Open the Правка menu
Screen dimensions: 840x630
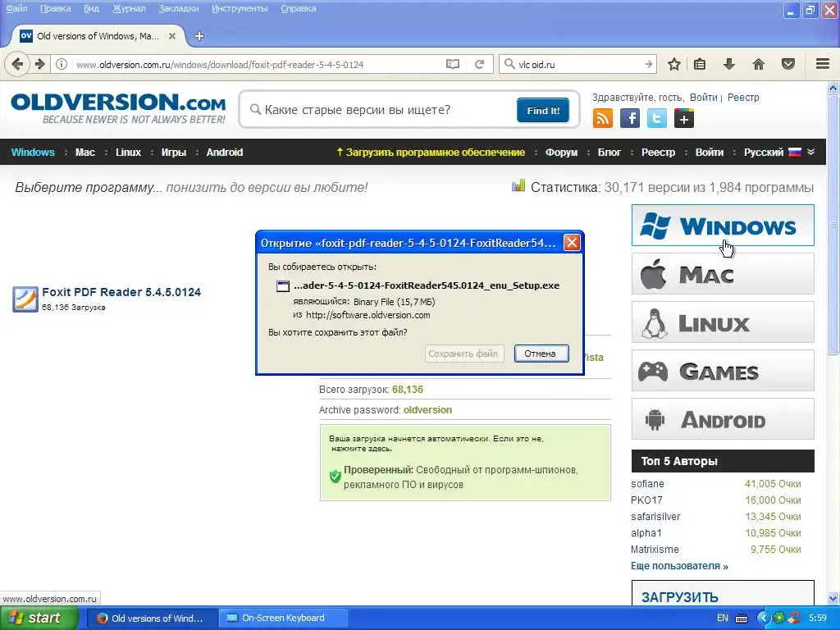pyautogui.click(x=55, y=8)
